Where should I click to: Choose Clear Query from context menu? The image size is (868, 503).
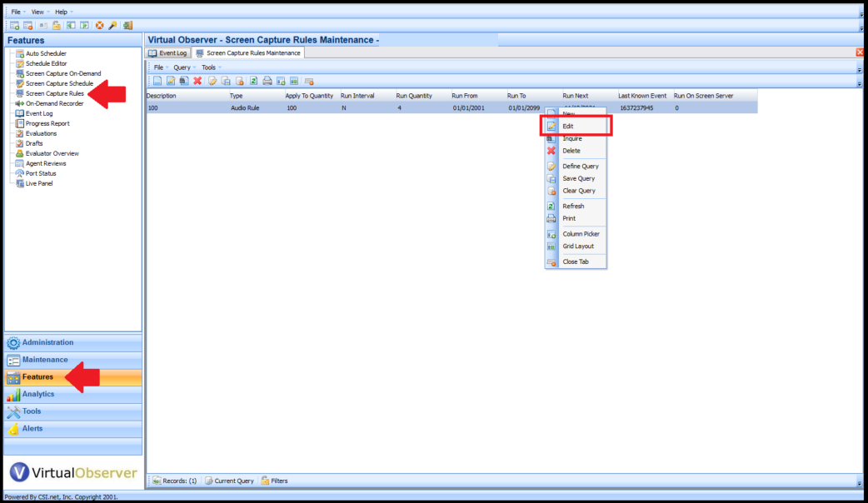pos(576,191)
